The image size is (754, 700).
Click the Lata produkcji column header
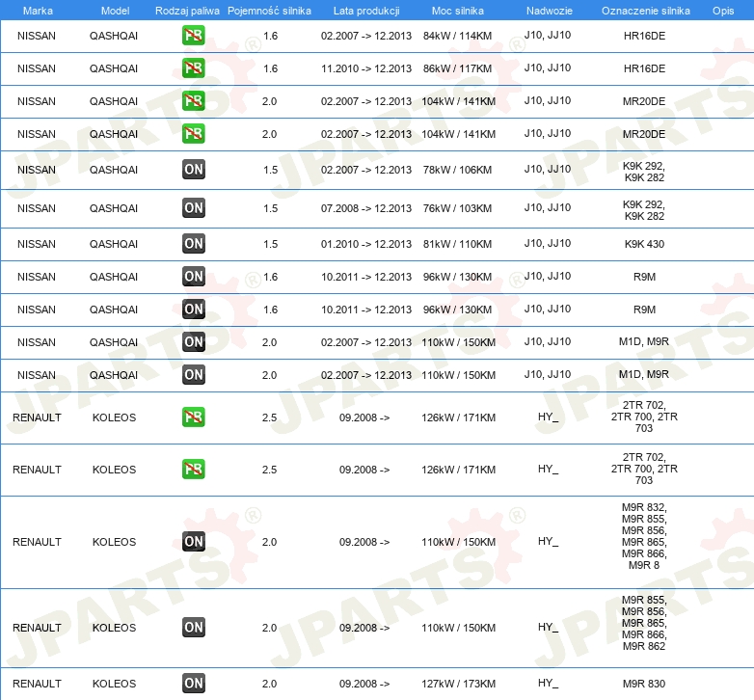pos(364,10)
